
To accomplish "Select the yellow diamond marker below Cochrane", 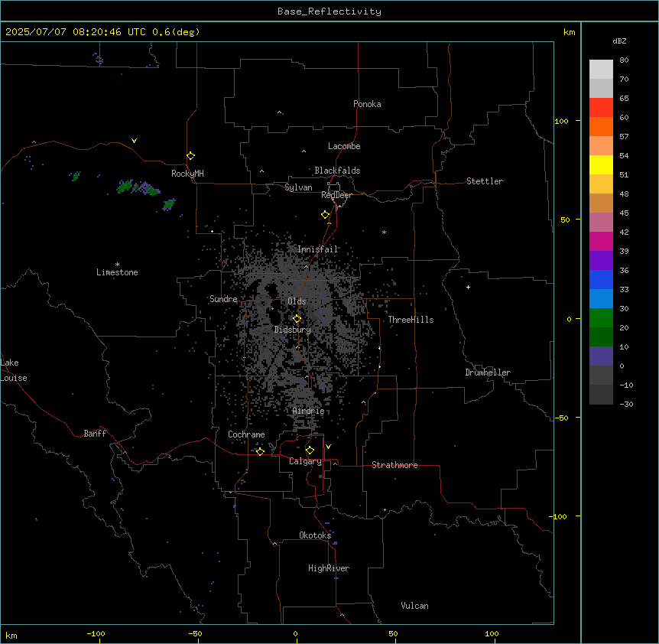I will (x=260, y=451).
